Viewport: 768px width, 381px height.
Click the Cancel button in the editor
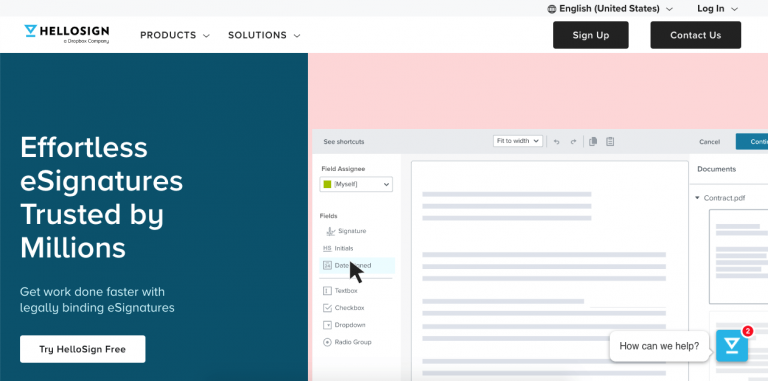[709, 142]
